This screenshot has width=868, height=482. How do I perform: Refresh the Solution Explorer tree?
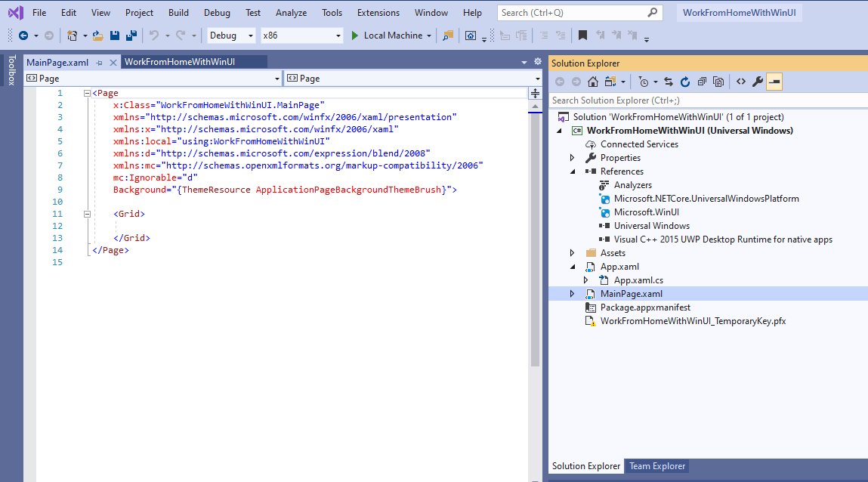tap(685, 82)
